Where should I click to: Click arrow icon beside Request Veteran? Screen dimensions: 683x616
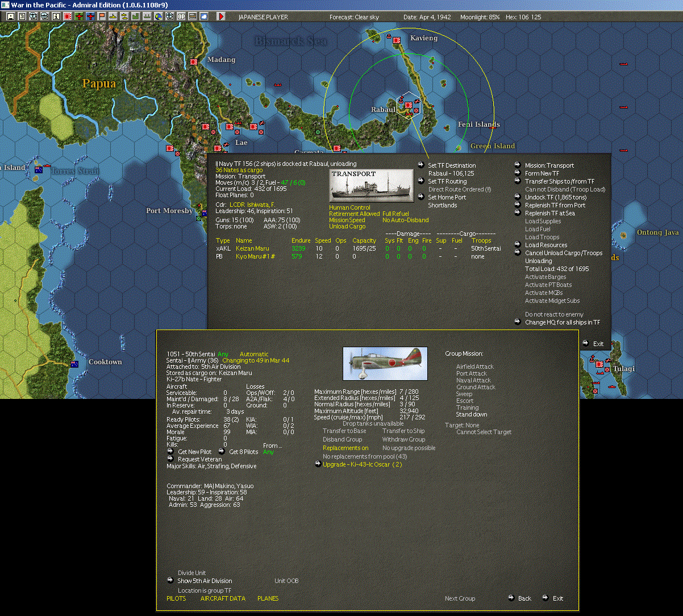[x=170, y=458]
